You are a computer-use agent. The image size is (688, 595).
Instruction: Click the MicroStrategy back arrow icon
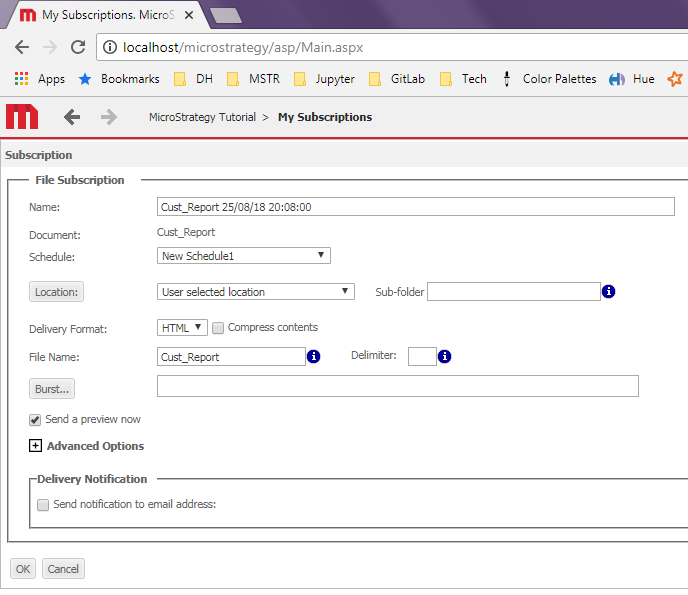[x=72, y=117]
